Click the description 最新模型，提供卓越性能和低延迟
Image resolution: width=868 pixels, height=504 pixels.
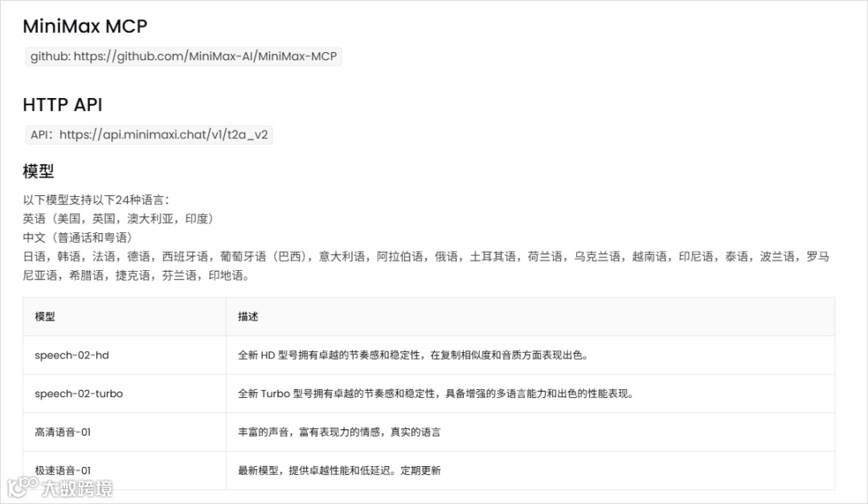pyautogui.click(x=339, y=470)
